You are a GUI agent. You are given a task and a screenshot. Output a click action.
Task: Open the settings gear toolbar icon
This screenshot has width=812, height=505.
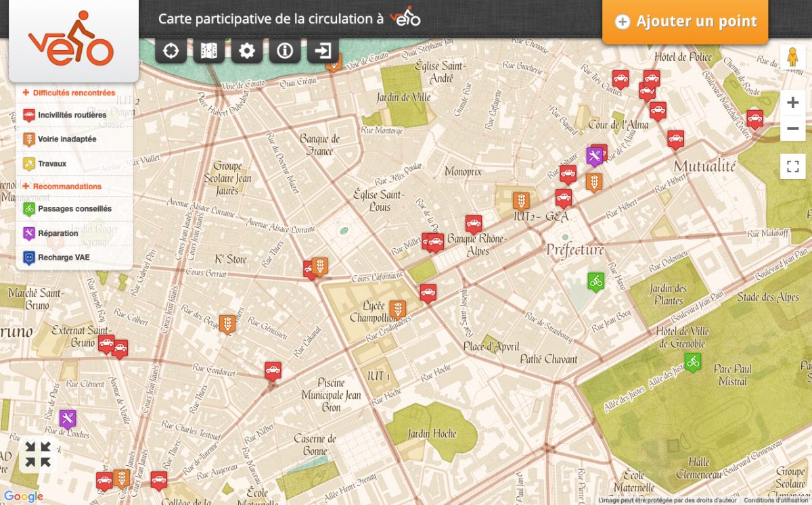point(247,51)
